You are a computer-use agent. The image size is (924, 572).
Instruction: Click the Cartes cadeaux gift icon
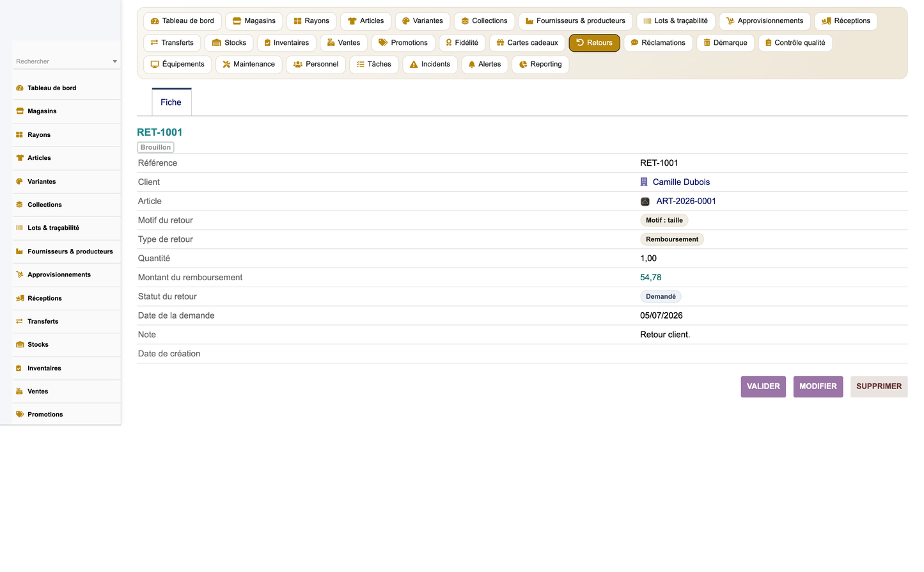coord(501,43)
